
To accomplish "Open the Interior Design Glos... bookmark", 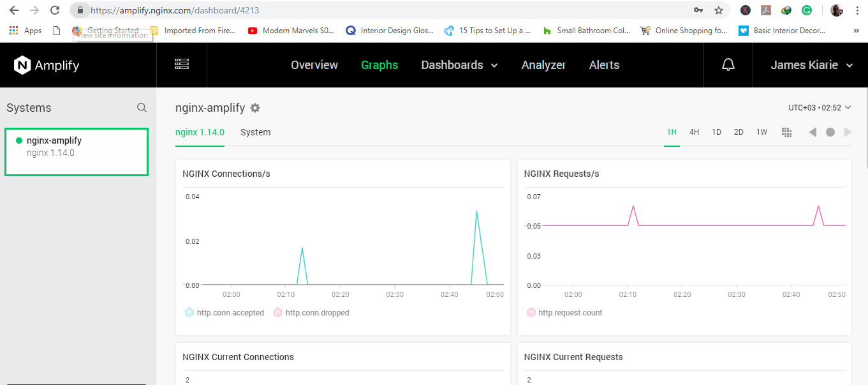I will click(390, 31).
